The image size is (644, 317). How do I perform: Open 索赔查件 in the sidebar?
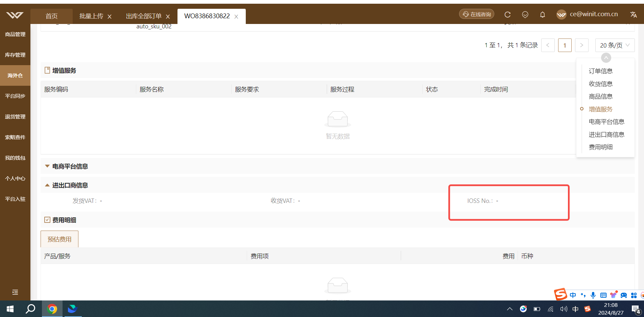pos(15,137)
